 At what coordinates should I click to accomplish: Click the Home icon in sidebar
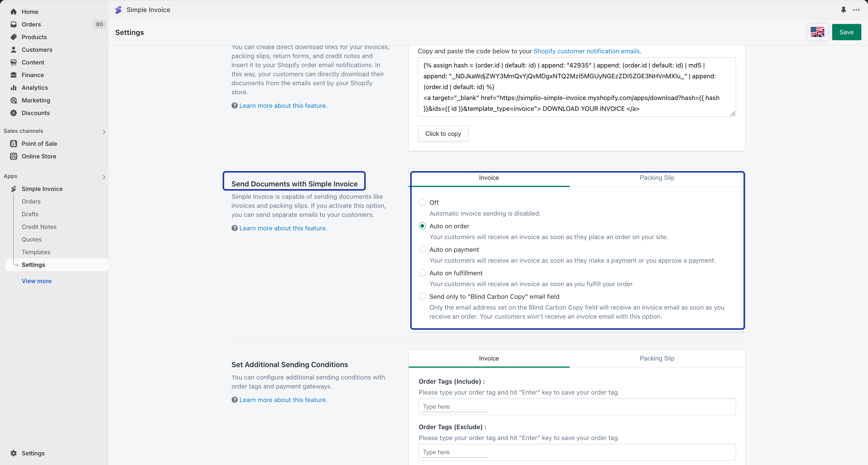[14, 12]
